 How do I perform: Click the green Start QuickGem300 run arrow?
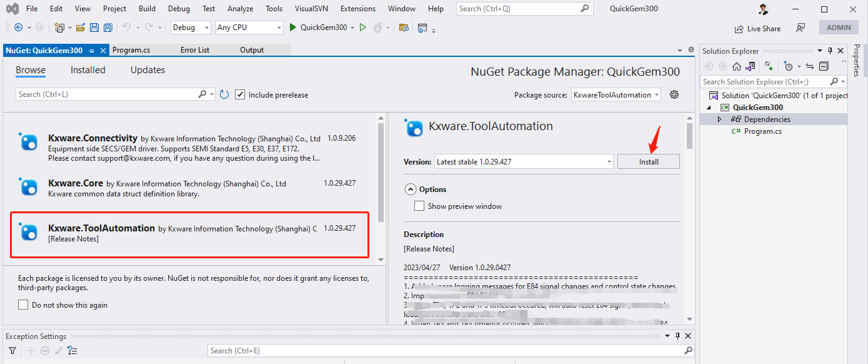pyautogui.click(x=293, y=28)
